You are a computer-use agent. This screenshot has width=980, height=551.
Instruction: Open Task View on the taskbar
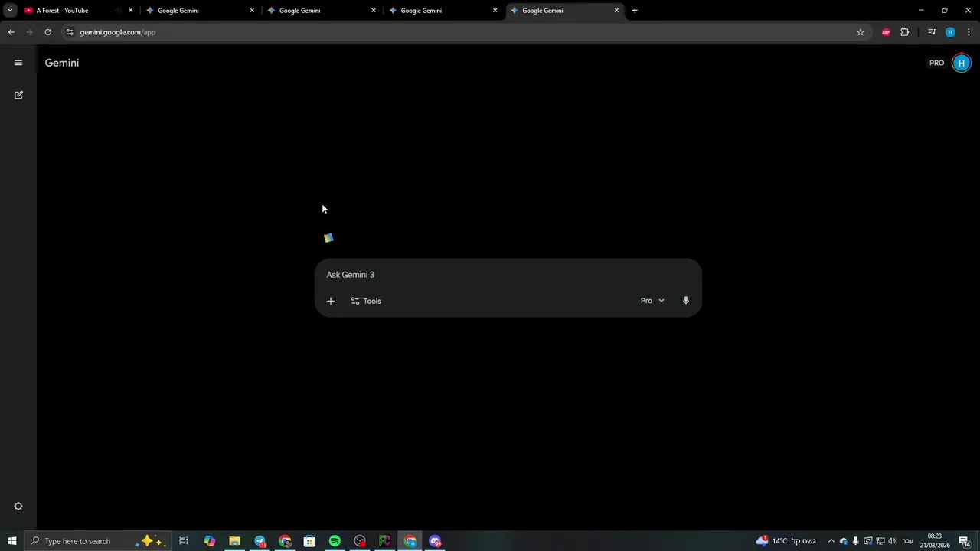pyautogui.click(x=184, y=541)
